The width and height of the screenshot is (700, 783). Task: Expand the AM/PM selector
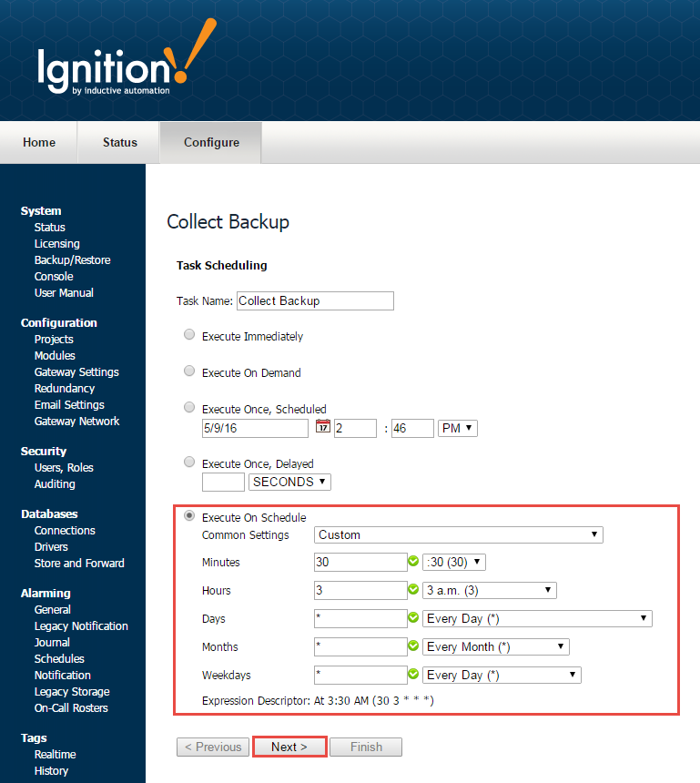pos(457,428)
